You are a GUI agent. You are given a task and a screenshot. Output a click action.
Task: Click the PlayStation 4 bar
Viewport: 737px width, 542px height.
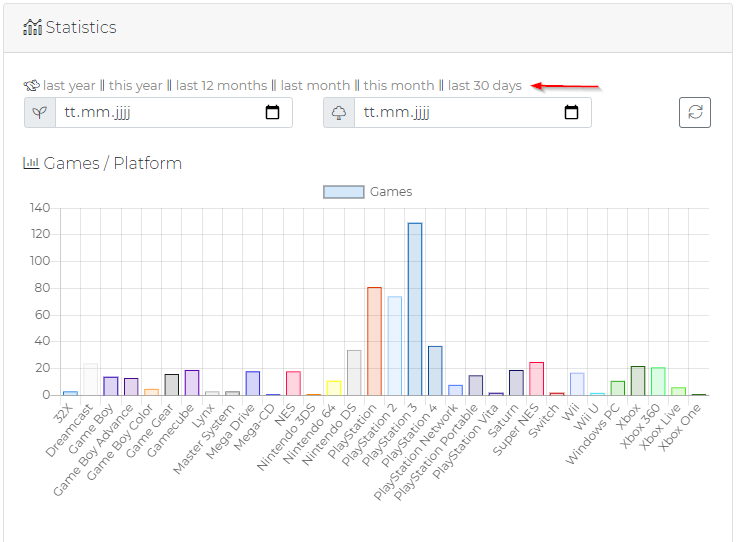pos(435,371)
